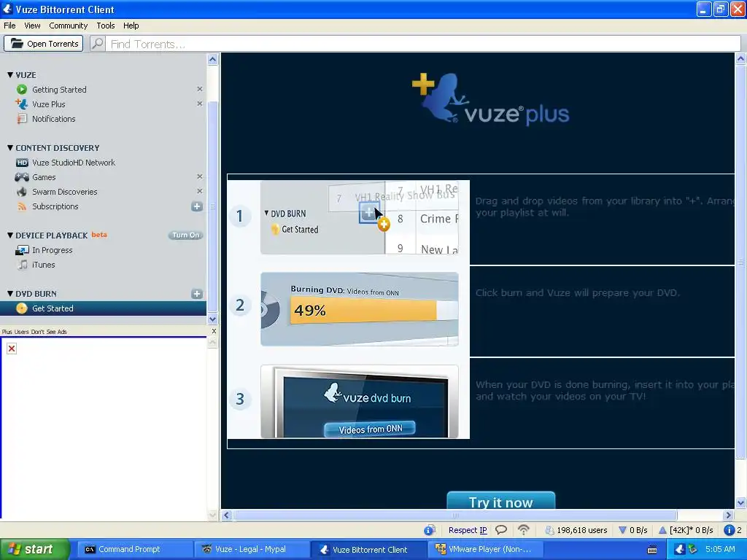This screenshot has width=747, height=560.
Task: Click the iTunes music note icon
Action: coord(22,264)
